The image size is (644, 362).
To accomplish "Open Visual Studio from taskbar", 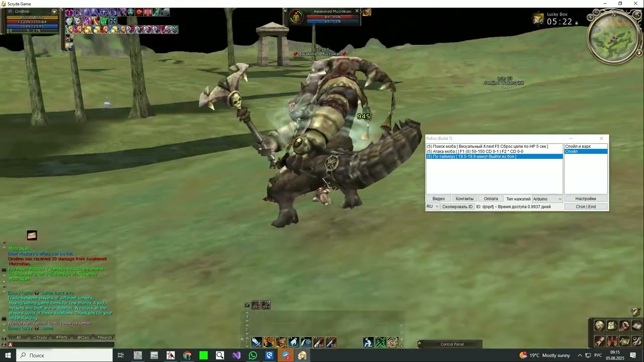I will pos(236,355).
